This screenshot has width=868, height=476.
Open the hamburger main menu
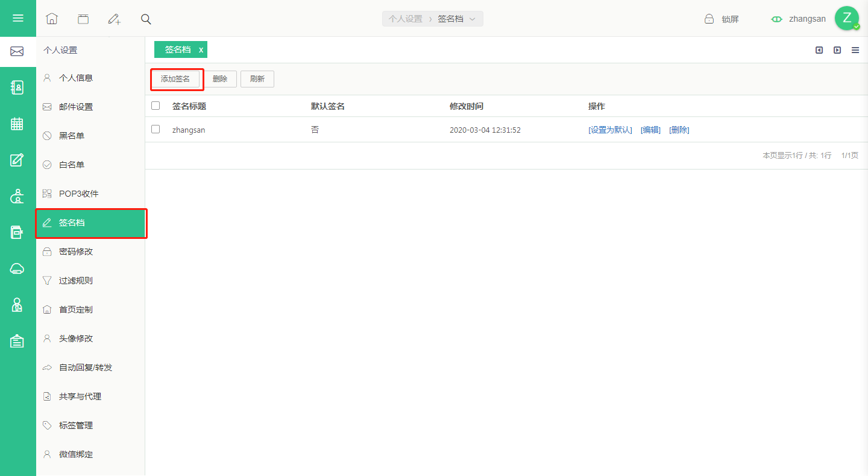tap(18, 18)
